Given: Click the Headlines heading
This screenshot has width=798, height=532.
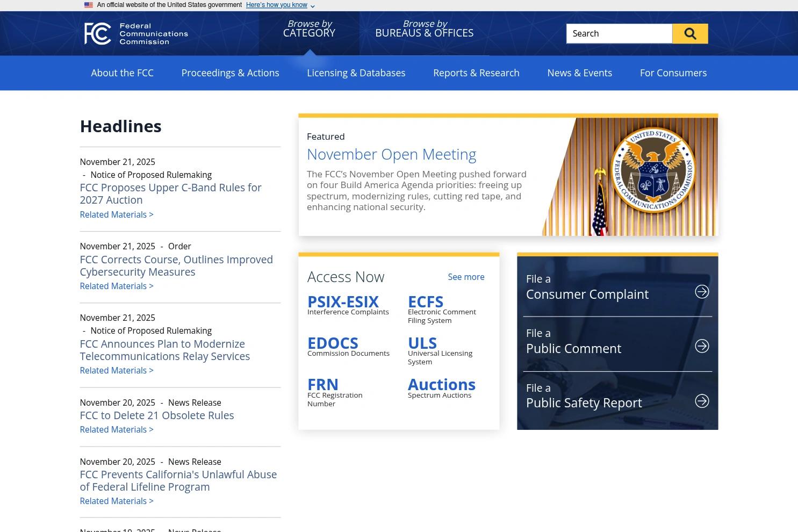Looking at the screenshot, I should pyautogui.click(x=120, y=126).
